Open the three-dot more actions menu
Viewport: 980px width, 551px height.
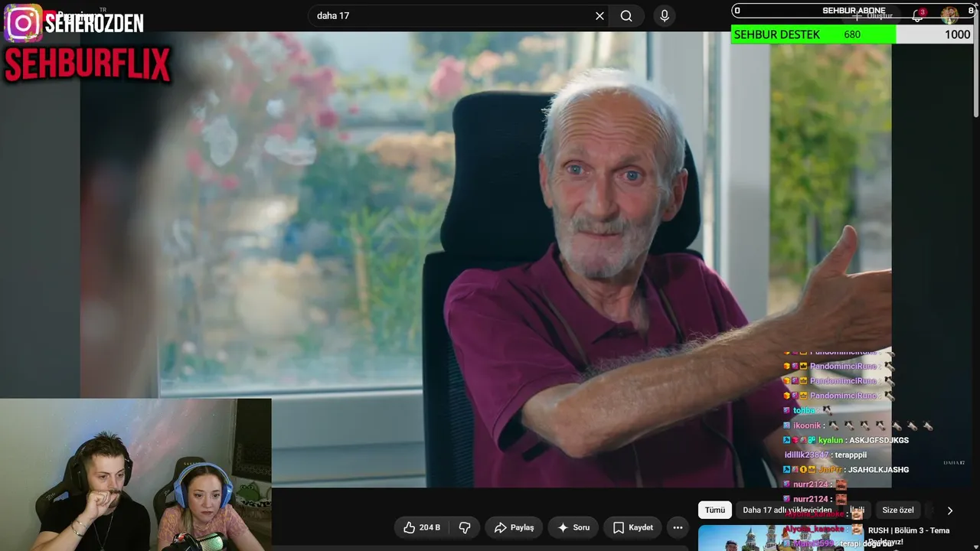[678, 527]
